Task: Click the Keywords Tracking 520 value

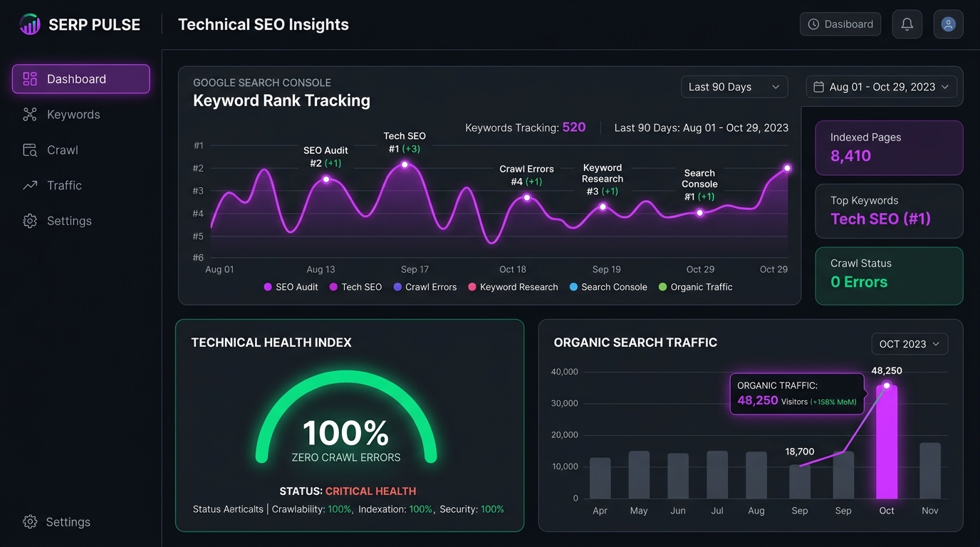Action: 574,127
